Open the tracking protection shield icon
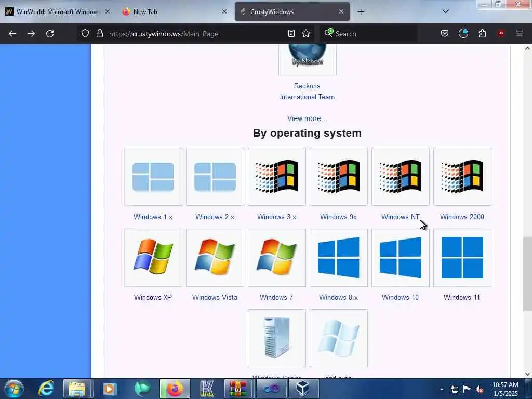 tap(85, 33)
